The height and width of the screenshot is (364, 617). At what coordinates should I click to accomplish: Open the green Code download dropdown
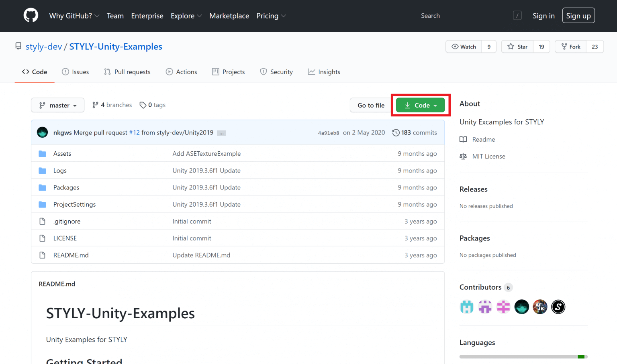click(420, 105)
